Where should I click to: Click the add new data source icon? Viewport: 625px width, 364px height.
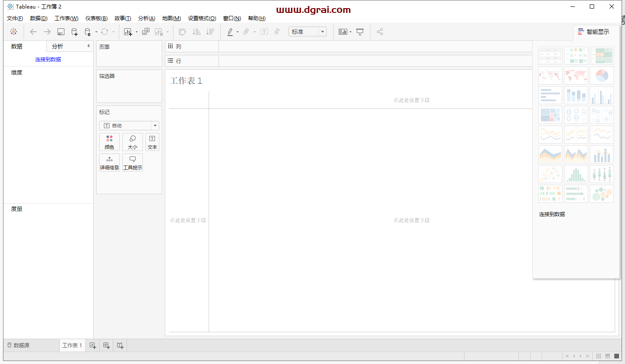pyautogui.click(x=74, y=32)
